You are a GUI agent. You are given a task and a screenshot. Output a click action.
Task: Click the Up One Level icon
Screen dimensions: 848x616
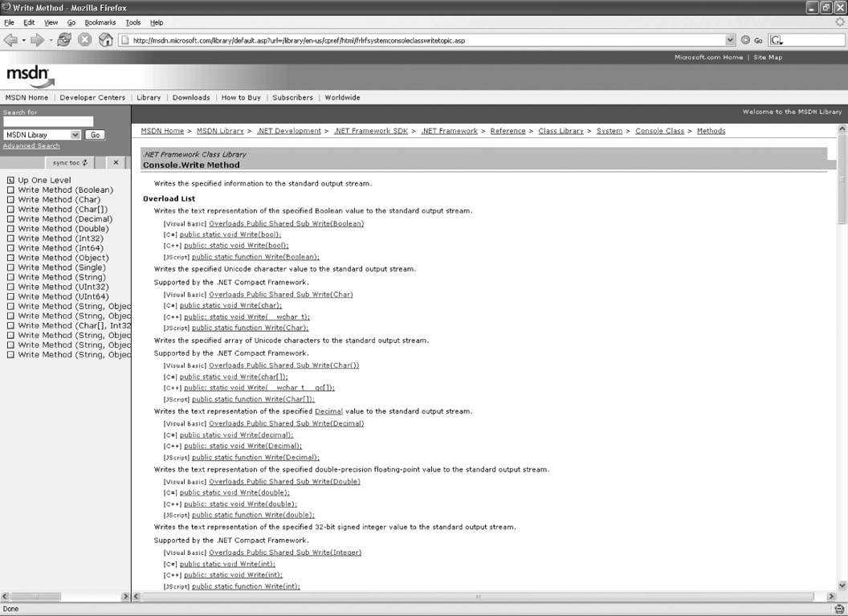pyautogui.click(x=10, y=180)
